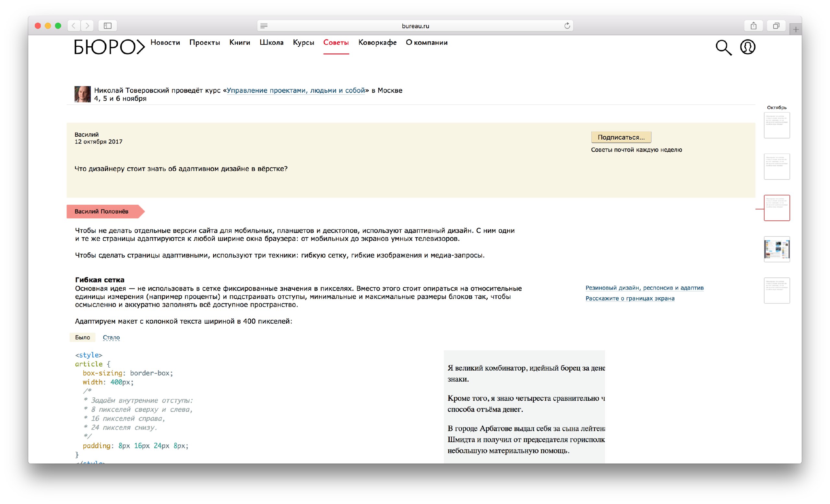The width and height of the screenshot is (830, 504).
Task: Open the Школа menu item
Action: click(x=271, y=42)
